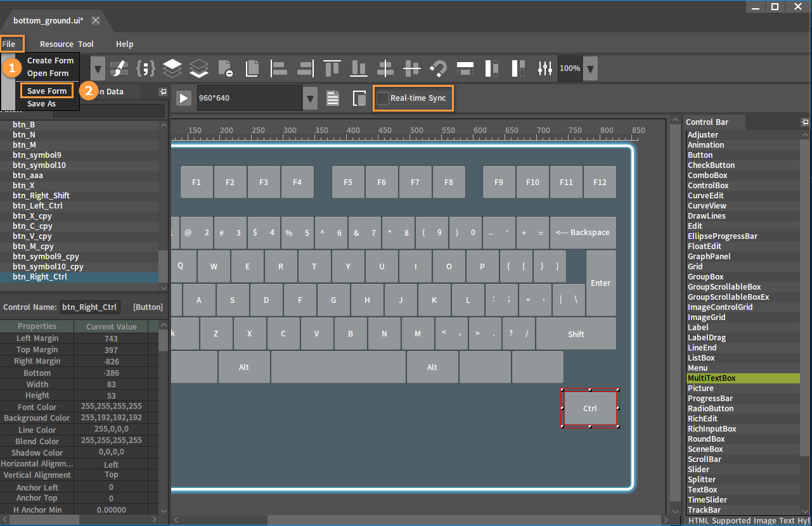Toggle the magnet snap icon
812x526 pixels.
(439, 68)
